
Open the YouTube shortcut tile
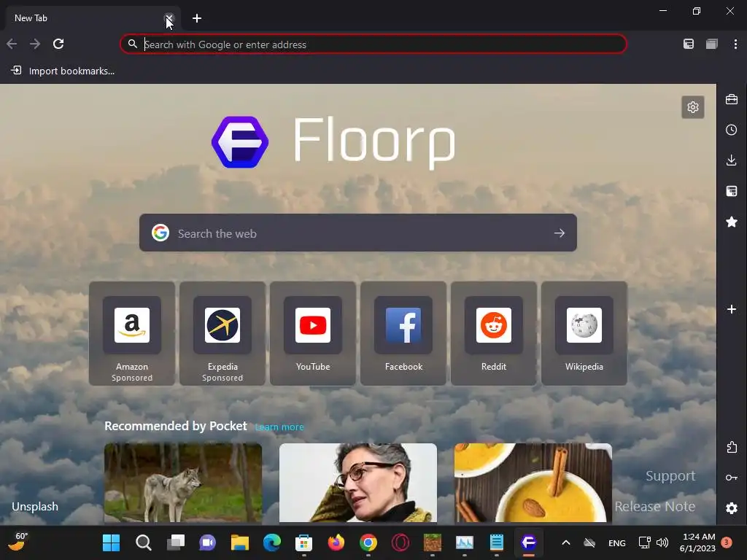point(313,333)
